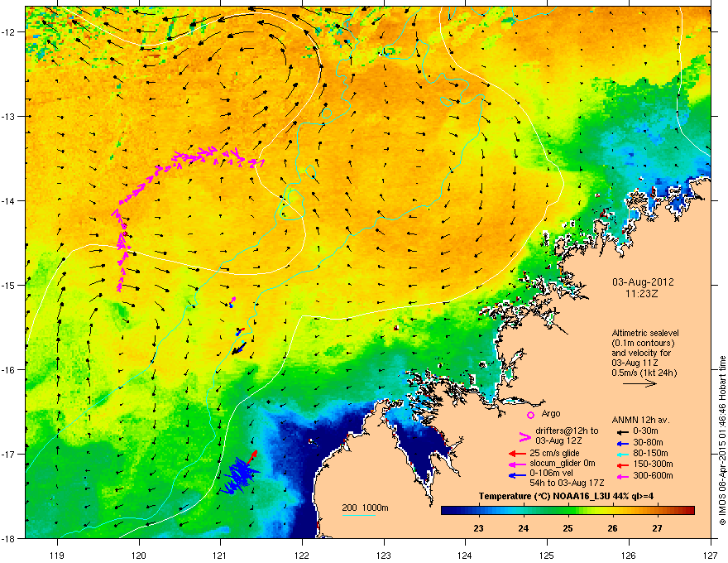Select the magenta slocum_glider 0m legend arrow
728x563 pixels.
pos(517,464)
